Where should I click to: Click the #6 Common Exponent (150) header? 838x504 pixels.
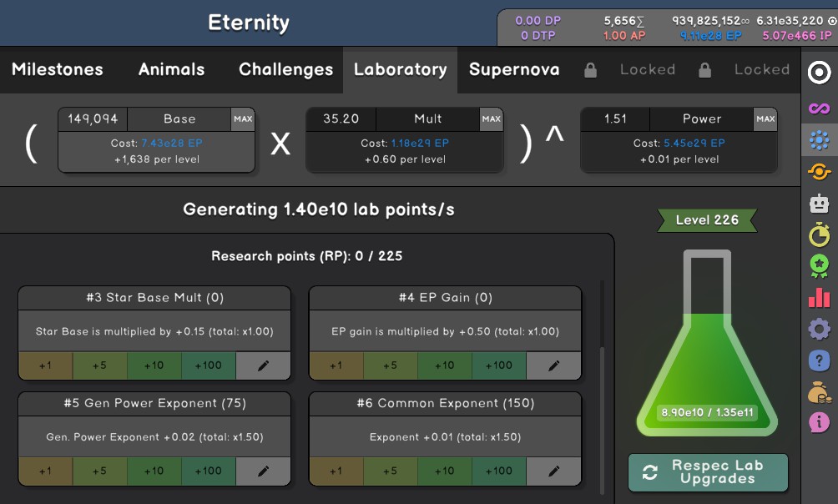pyautogui.click(x=445, y=404)
